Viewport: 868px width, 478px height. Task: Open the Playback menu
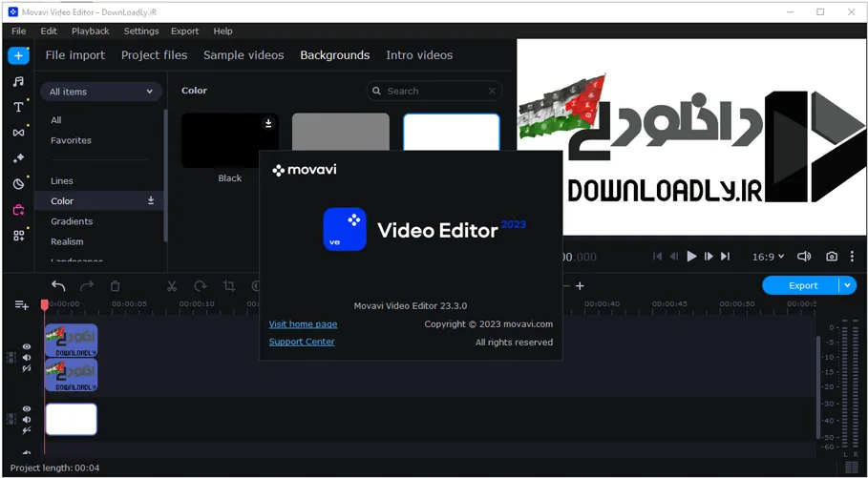[x=90, y=31]
